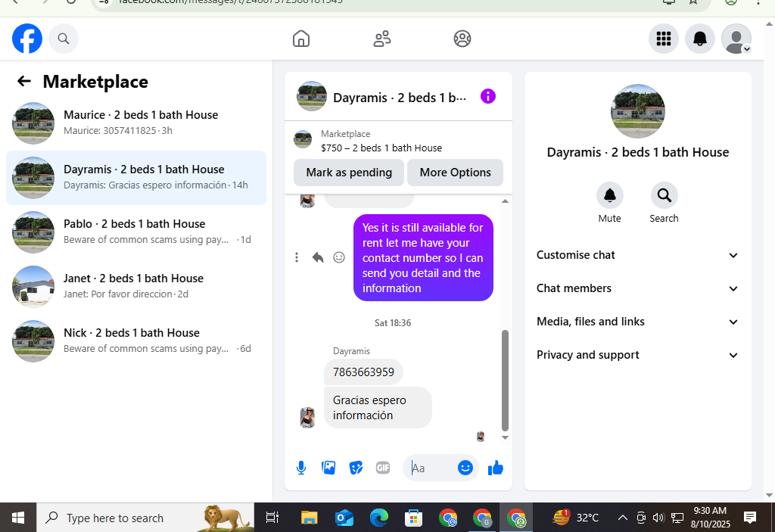
Task: Search in conversation magnifier icon
Action: click(x=664, y=196)
